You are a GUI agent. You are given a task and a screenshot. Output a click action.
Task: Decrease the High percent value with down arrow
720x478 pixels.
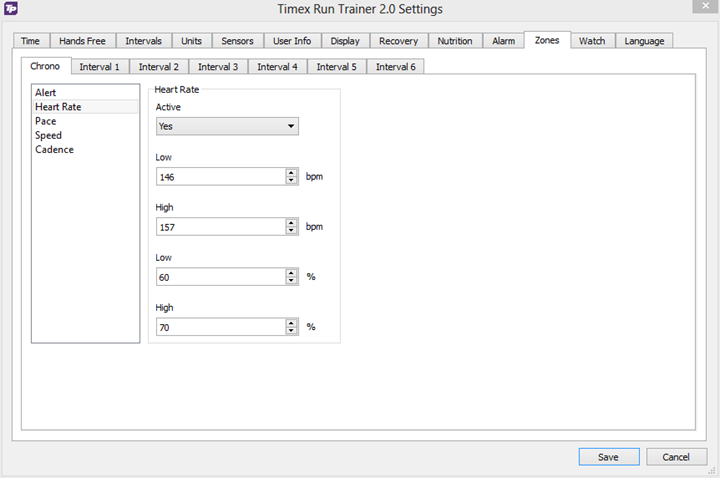click(292, 331)
